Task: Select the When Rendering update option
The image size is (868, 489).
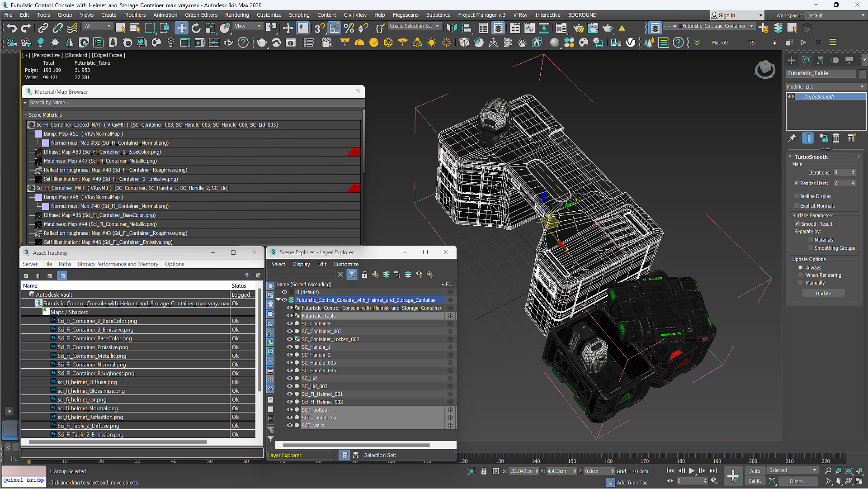Action: coord(801,275)
